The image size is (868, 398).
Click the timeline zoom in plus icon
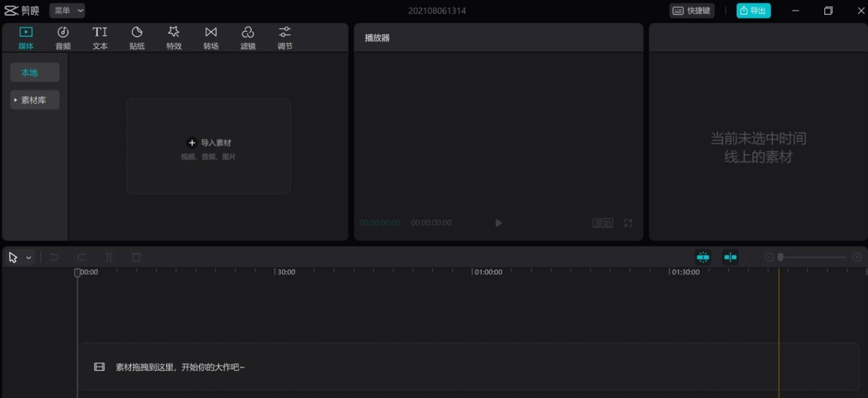pyautogui.click(x=857, y=257)
